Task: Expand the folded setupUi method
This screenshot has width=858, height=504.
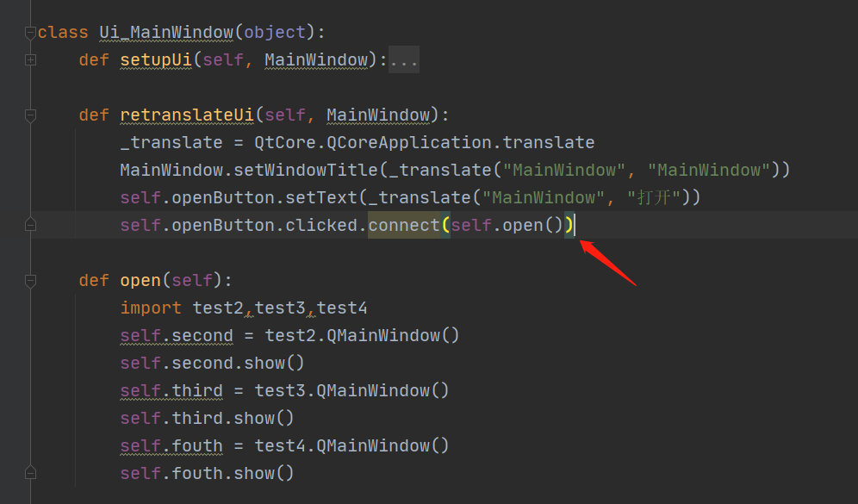Action: (x=31, y=60)
